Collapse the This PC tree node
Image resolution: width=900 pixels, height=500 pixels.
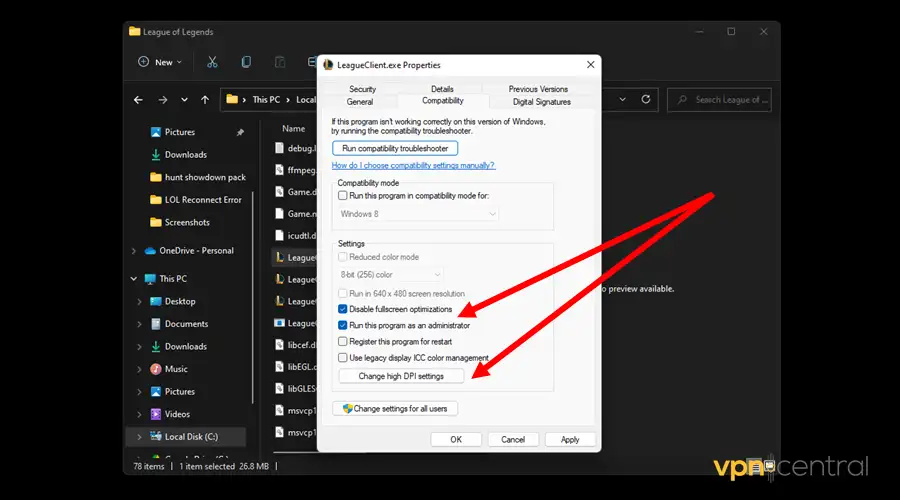pos(134,279)
